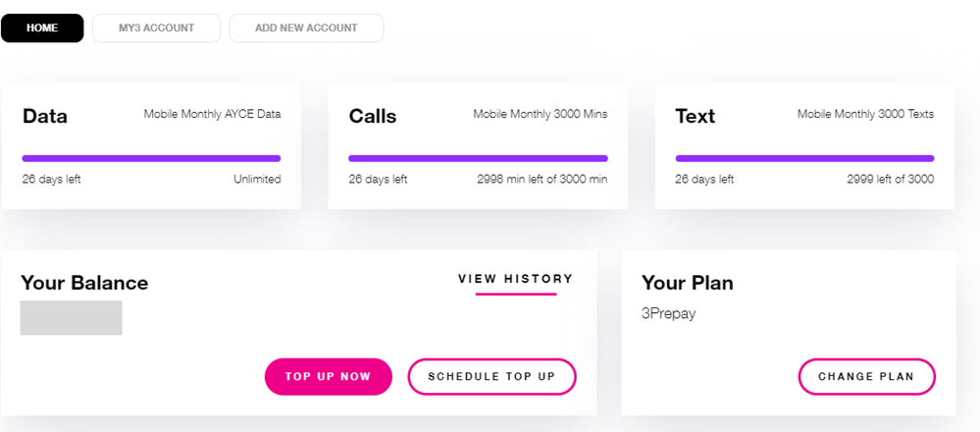Open the Home tab
This screenshot has height=432, width=980.
(42, 27)
